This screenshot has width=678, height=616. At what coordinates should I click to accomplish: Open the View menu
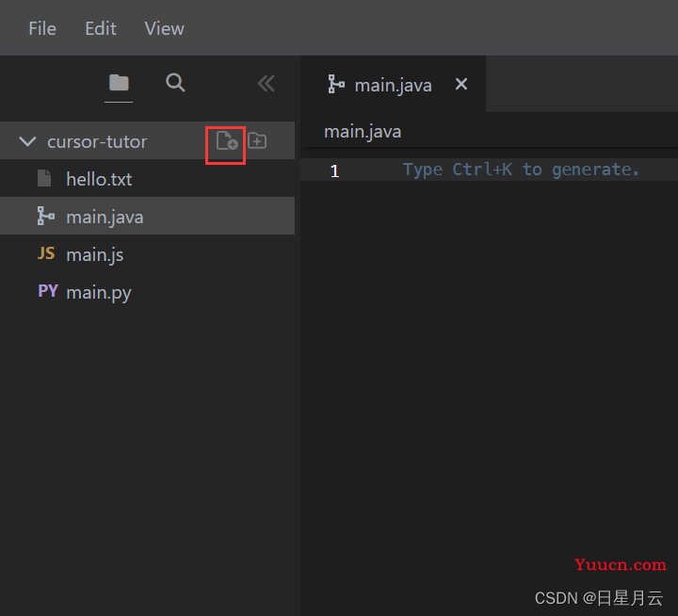(164, 28)
